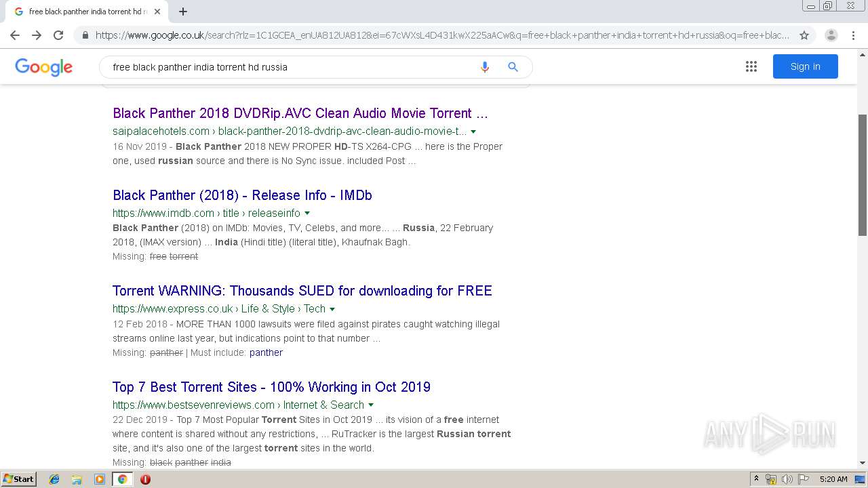Close the 'free black panther' tab
Screen dimensions: 868x488
coord(157,12)
